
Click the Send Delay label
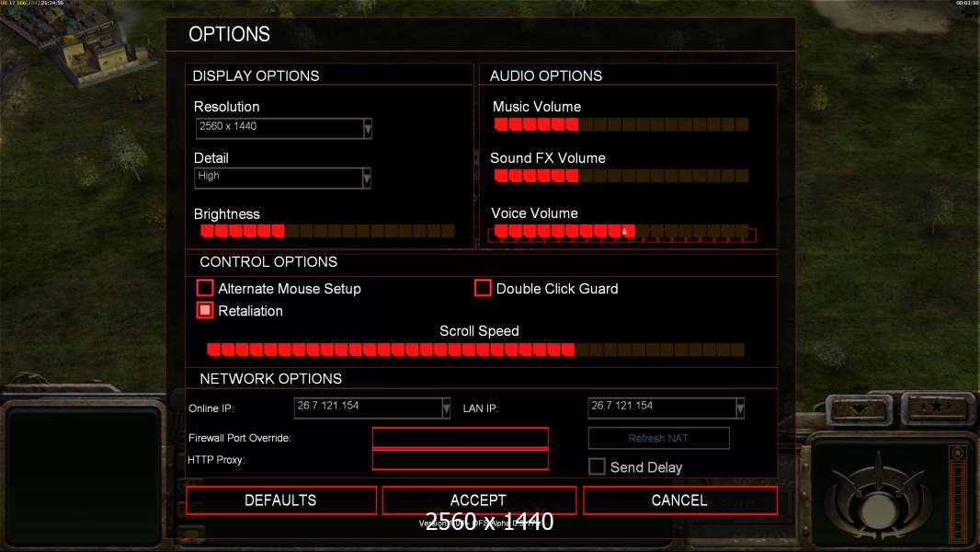[x=646, y=467]
